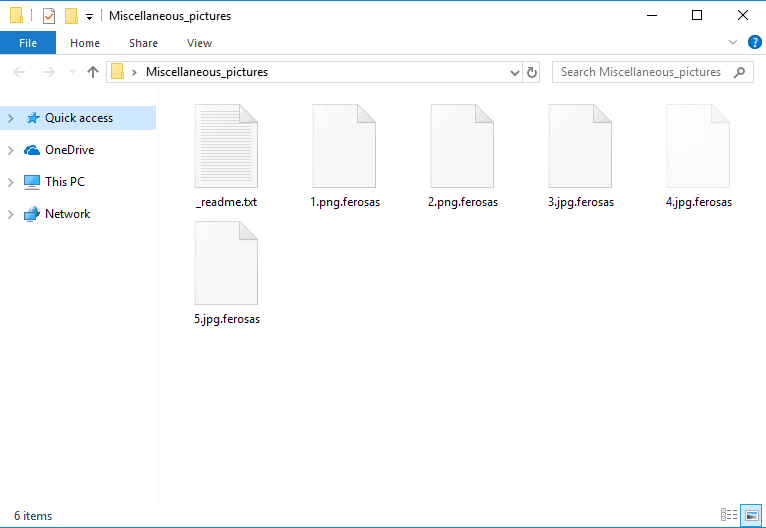Click the 5.jpg.ferosas file name

click(227, 319)
